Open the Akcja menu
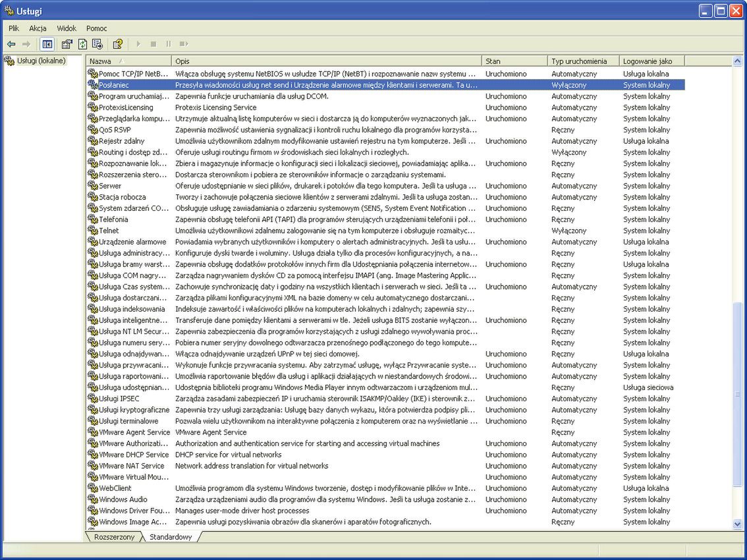The height and width of the screenshot is (560, 747). coord(38,28)
